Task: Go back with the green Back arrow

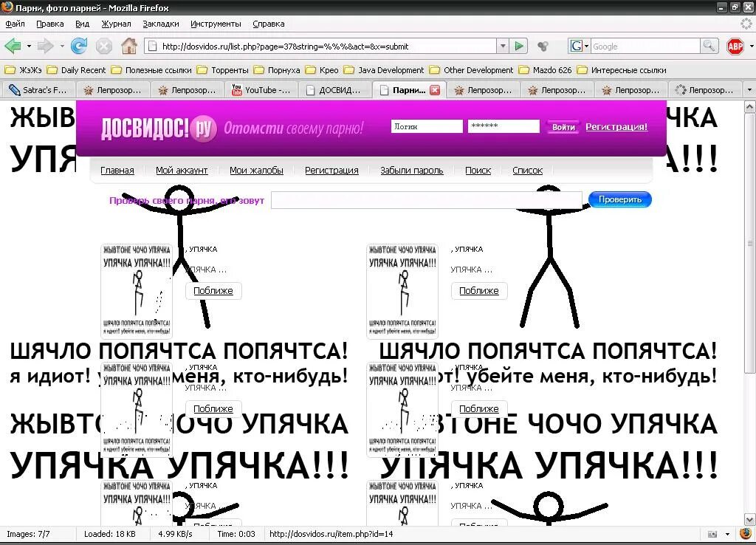Action: coord(13,47)
